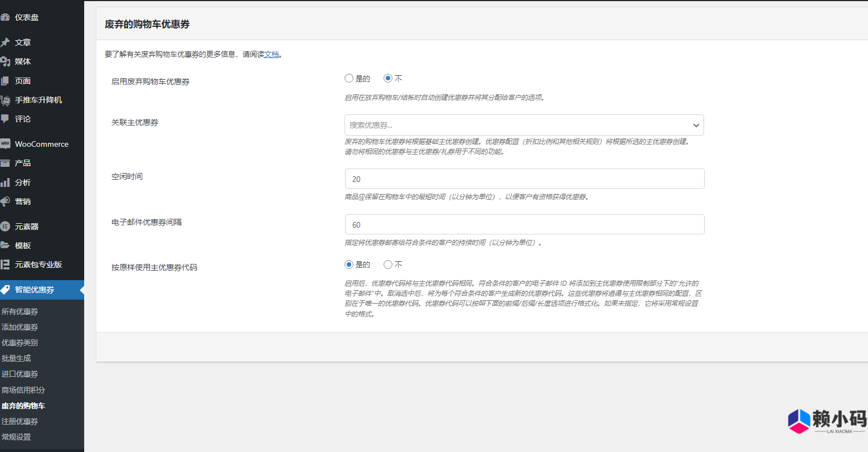The height and width of the screenshot is (452, 868).
Task: Select 不 for 启用废弃购物车优惠券
Action: coord(388,79)
